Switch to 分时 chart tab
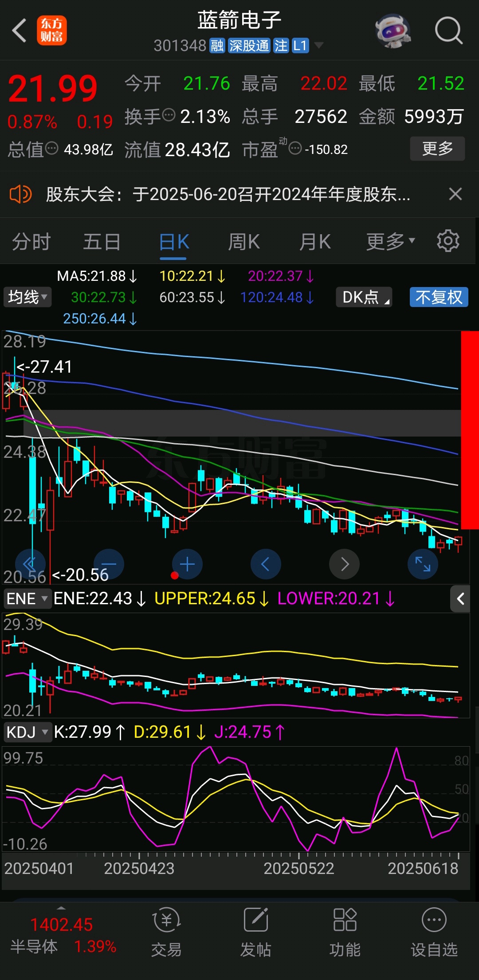The height and width of the screenshot is (980, 479). pyautogui.click(x=31, y=242)
